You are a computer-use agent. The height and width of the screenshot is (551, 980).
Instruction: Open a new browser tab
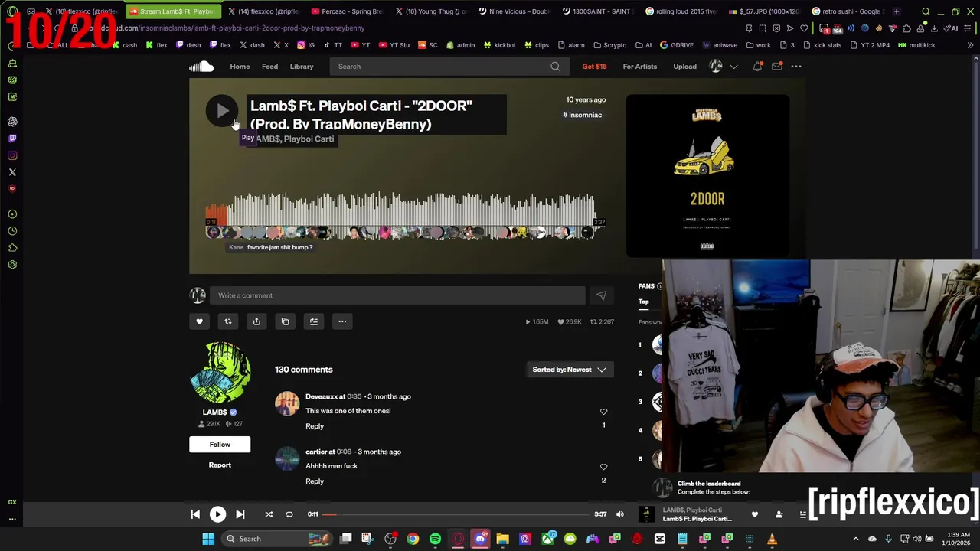click(897, 11)
